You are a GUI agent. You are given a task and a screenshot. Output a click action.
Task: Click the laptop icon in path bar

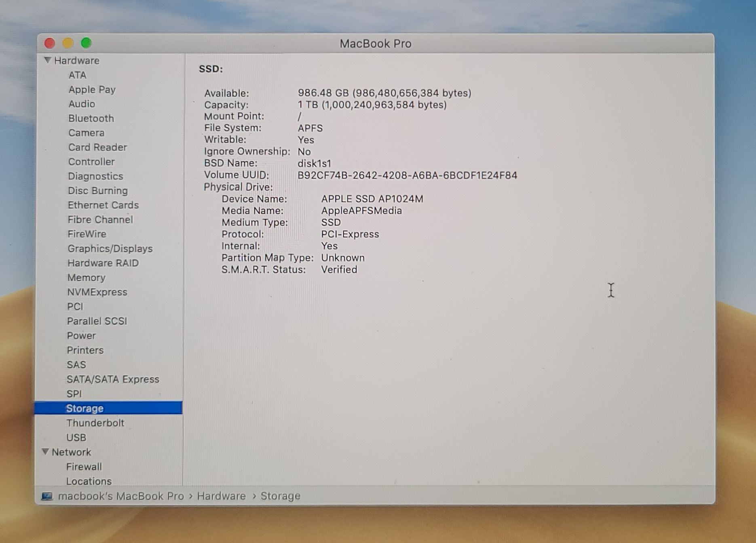(47, 496)
